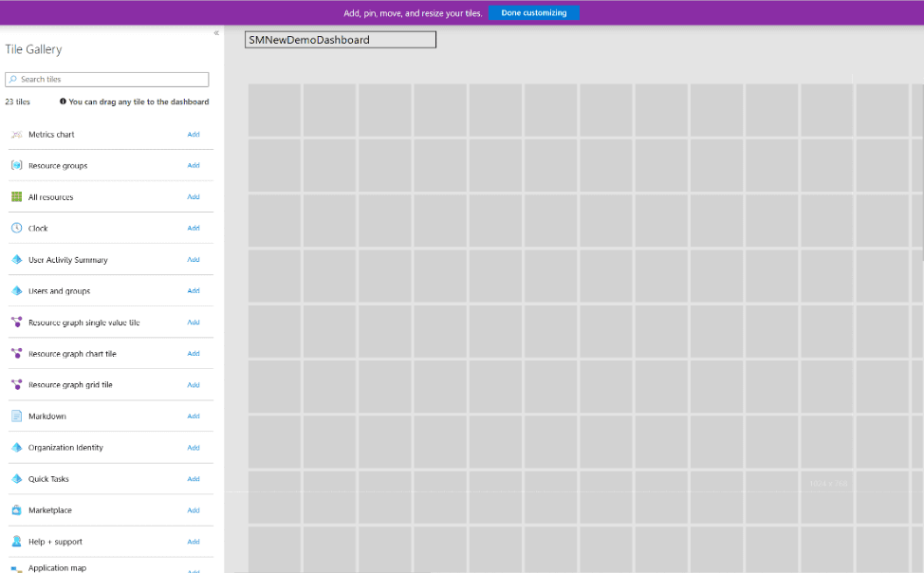Click the Help + support icon
The image size is (924, 573).
(x=16, y=542)
